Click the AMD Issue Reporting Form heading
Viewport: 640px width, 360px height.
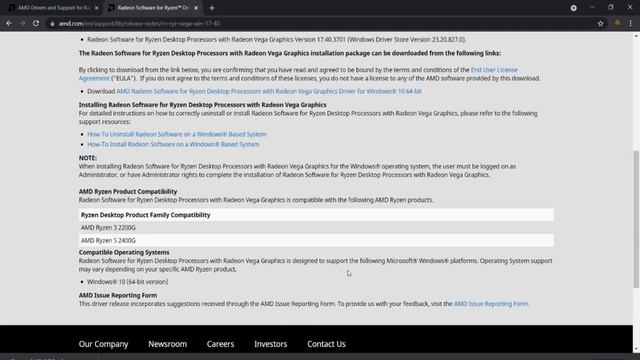coord(118,295)
